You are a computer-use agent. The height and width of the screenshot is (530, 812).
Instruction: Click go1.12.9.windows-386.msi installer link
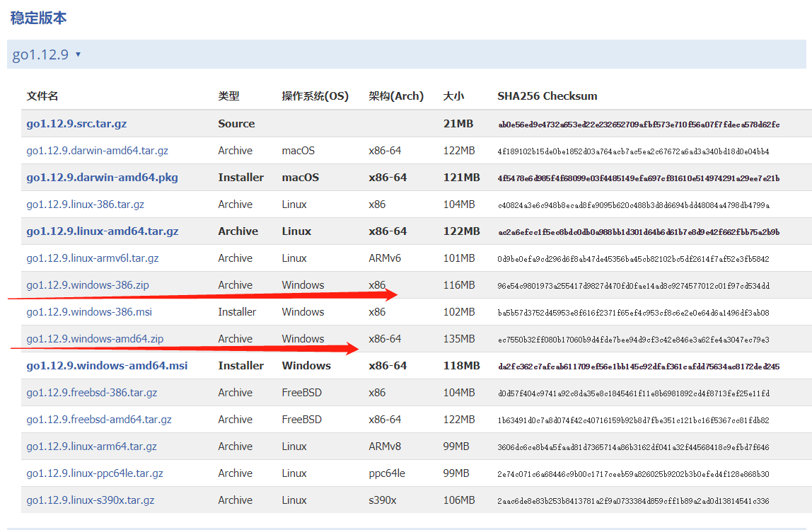click(89, 312)
